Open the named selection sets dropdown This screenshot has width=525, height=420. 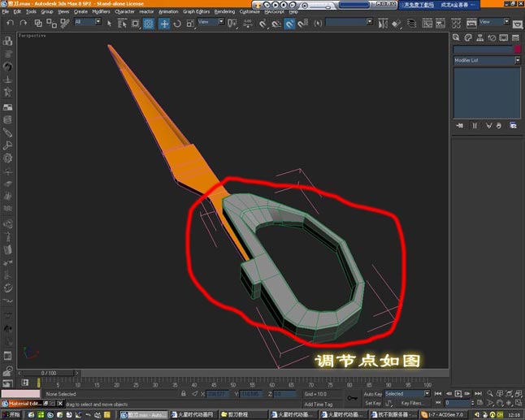pos(349,22)
